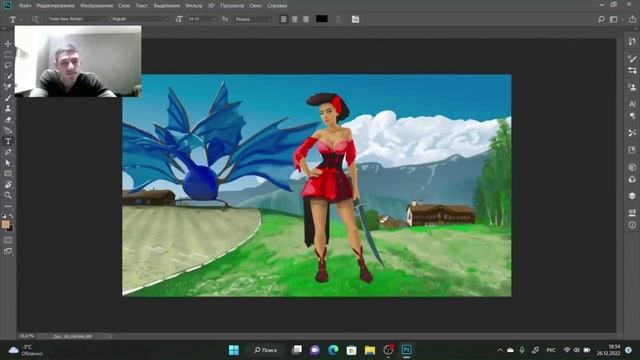Toggle the Character and Paragraph panels
The image size is (640, 360).
click(356, 19)
